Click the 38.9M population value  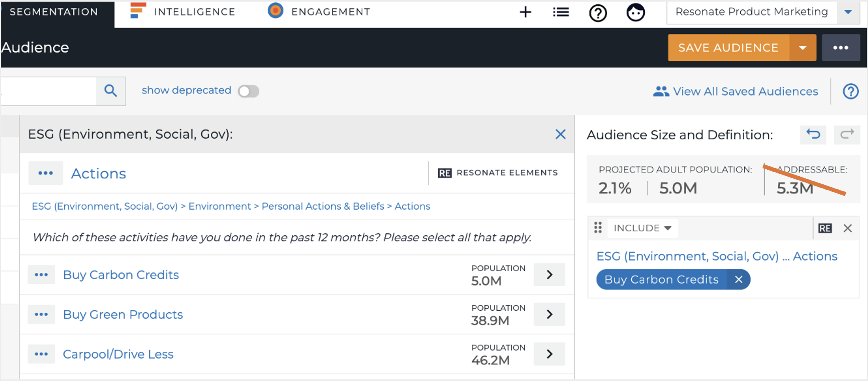pyautogui.click(x=490, y=321)
